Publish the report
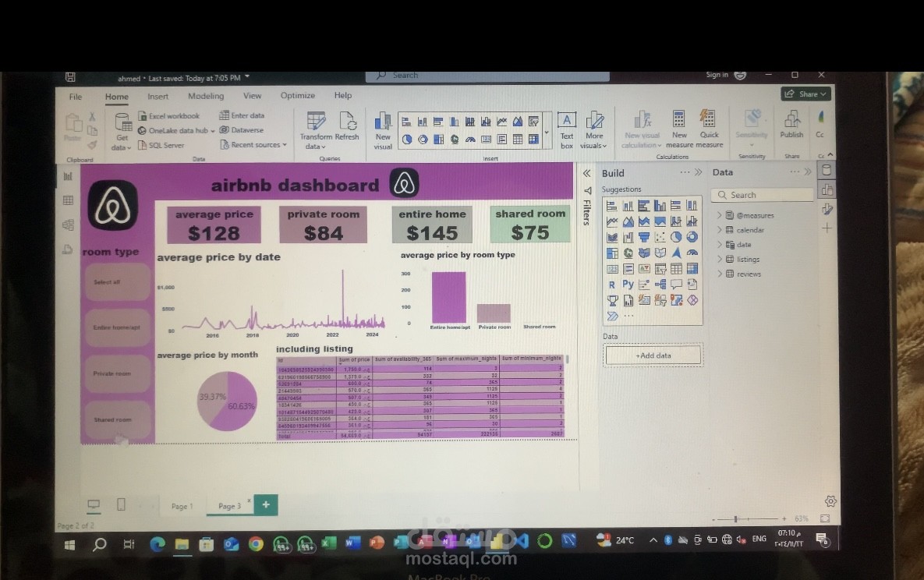The image size is (924, 580). tap(792, 125)
